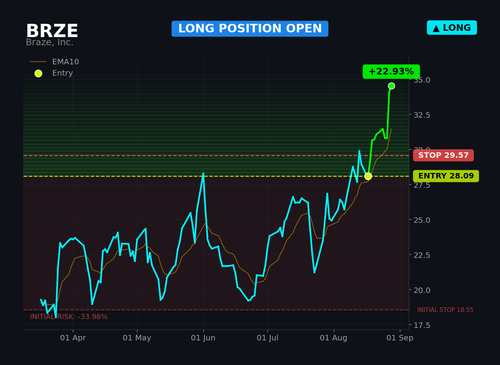Click the BRZE ticker title
This screenshot has height=365, width=500.
tap(52, 31)
